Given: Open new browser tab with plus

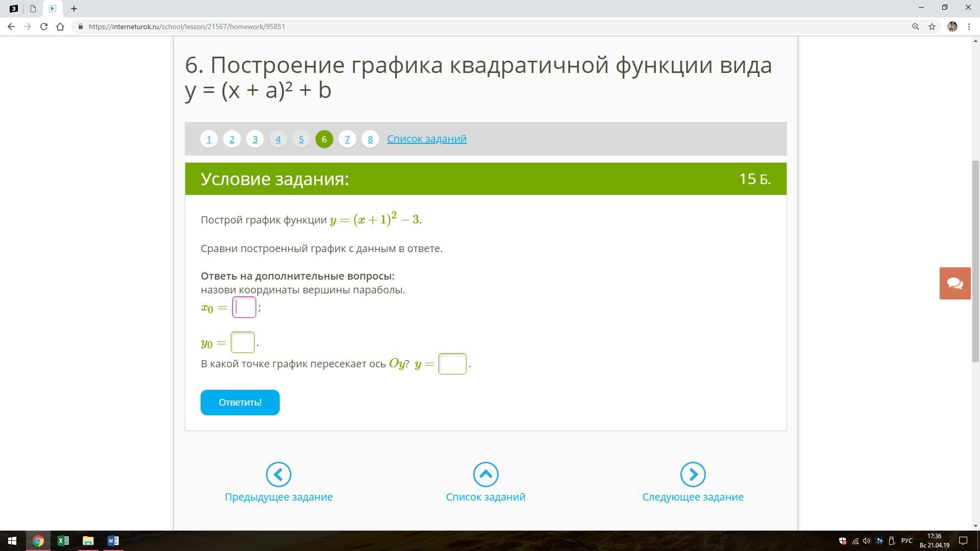Looking at the screenshot, I should tap(74, 9).
